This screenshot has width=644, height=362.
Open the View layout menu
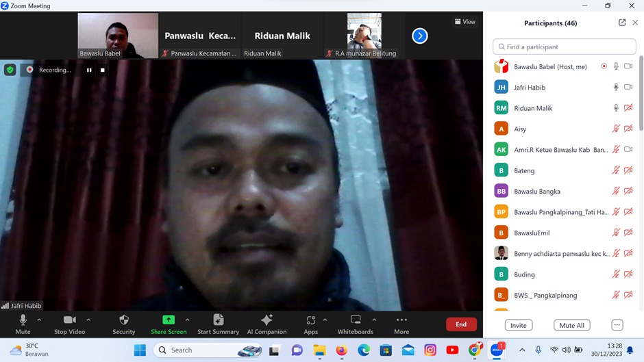click(465, 22)
